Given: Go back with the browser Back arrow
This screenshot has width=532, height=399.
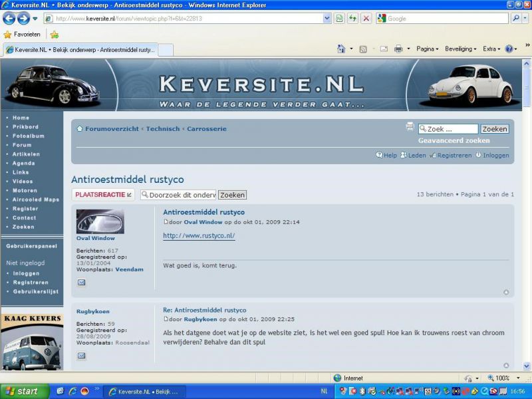Looking at the screenshot, I should point(9,19).
